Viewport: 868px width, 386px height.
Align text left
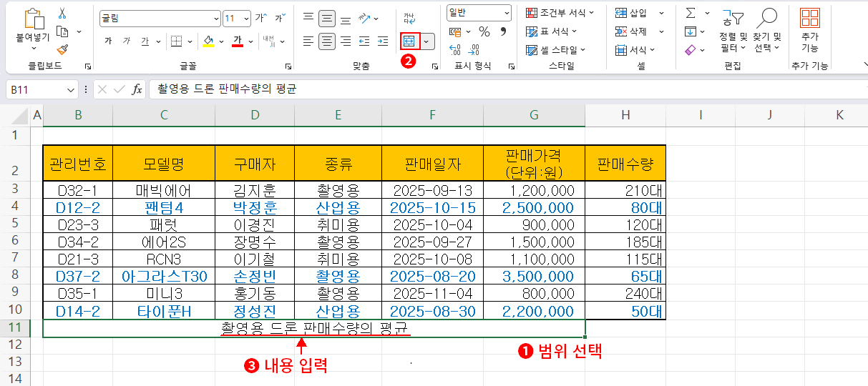tap(308, 41)
